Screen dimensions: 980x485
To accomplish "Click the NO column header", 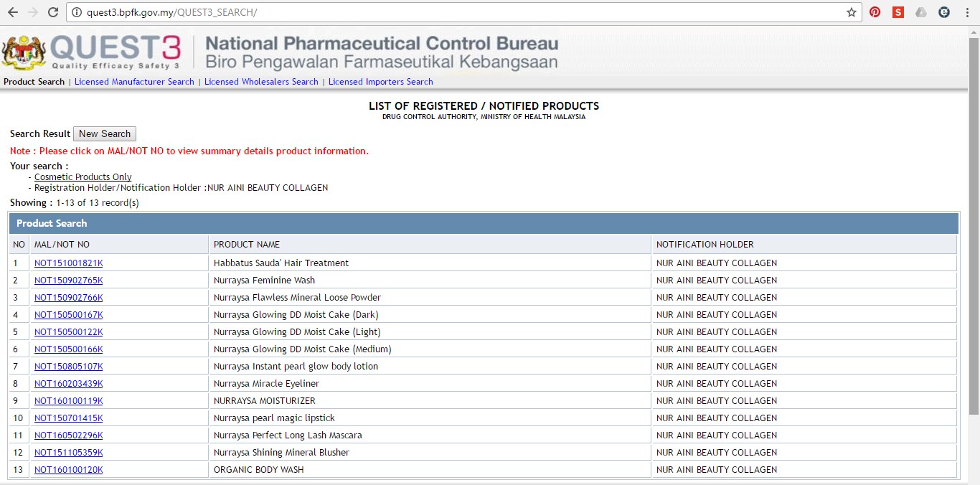I will pos(19,245).
